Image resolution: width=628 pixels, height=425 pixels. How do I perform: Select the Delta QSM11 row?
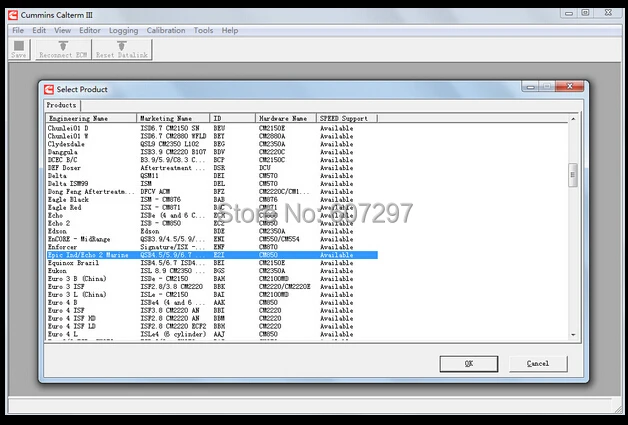pos(212,176)
